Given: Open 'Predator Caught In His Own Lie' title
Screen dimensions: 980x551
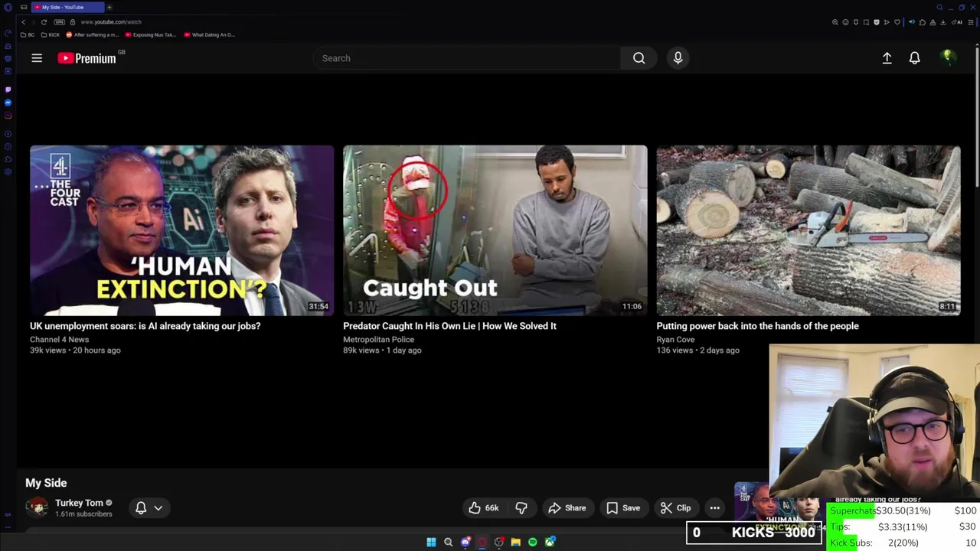Looking at the screenshot, I should (449, 326).
